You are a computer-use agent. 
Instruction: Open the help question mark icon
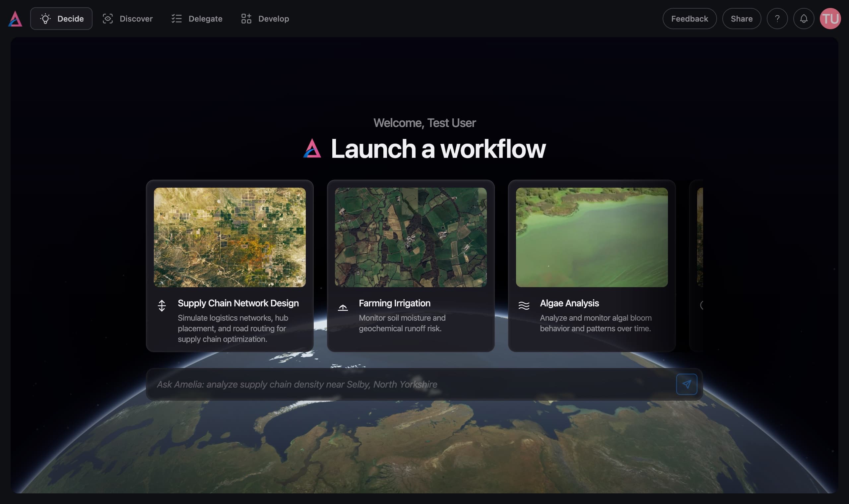tap(777, 18)
